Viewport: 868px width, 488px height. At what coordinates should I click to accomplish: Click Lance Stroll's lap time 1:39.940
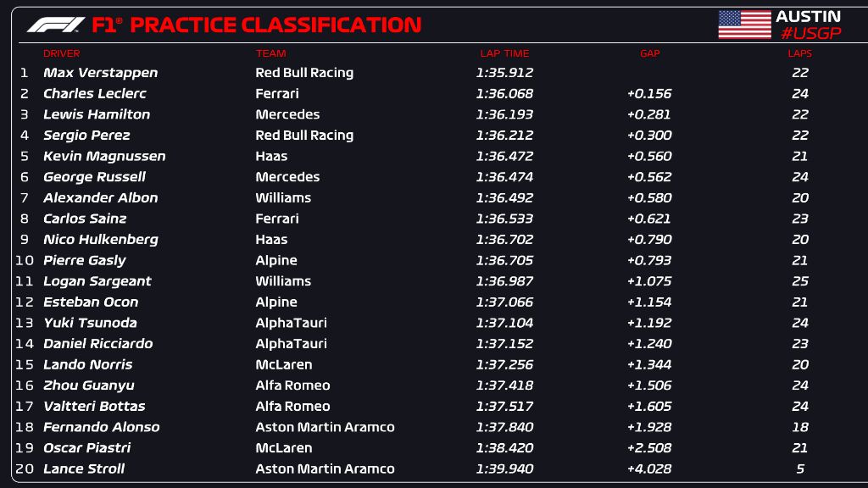(504, 469)
